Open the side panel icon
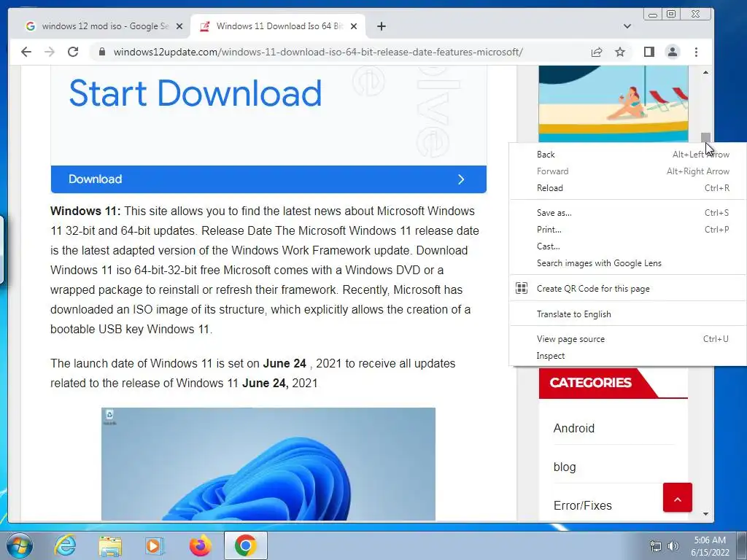 tap(649, 52)
